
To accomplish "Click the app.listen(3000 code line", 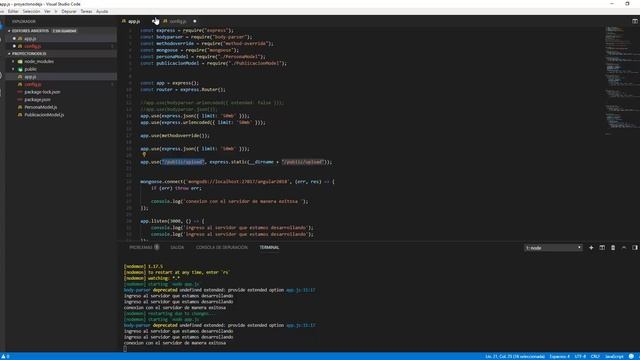I will (x=172, y=221).
